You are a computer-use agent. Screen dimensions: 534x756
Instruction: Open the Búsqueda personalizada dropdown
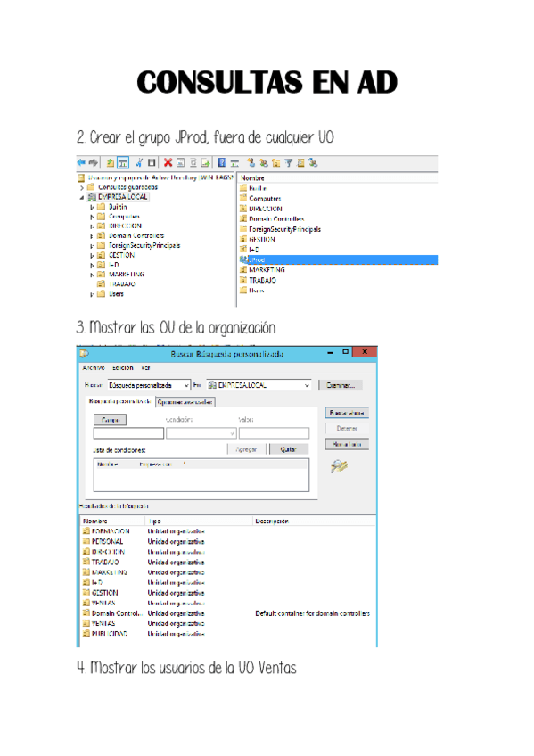click(186, 385)
